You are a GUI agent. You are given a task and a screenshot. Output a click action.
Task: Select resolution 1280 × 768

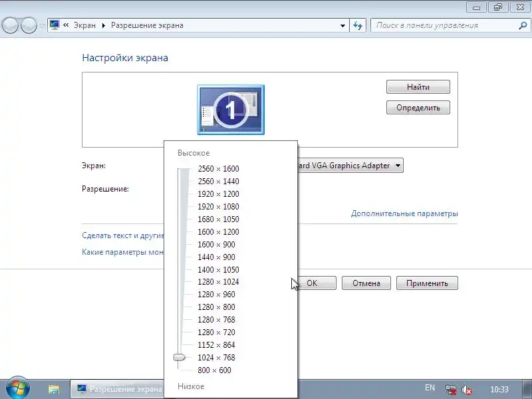217,319
